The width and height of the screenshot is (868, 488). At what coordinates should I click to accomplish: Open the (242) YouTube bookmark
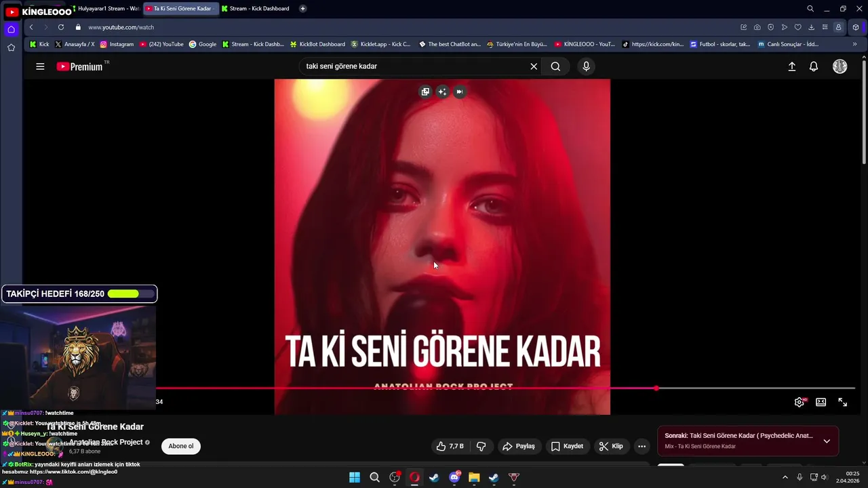pyautogui.click(x=161, y=44)
